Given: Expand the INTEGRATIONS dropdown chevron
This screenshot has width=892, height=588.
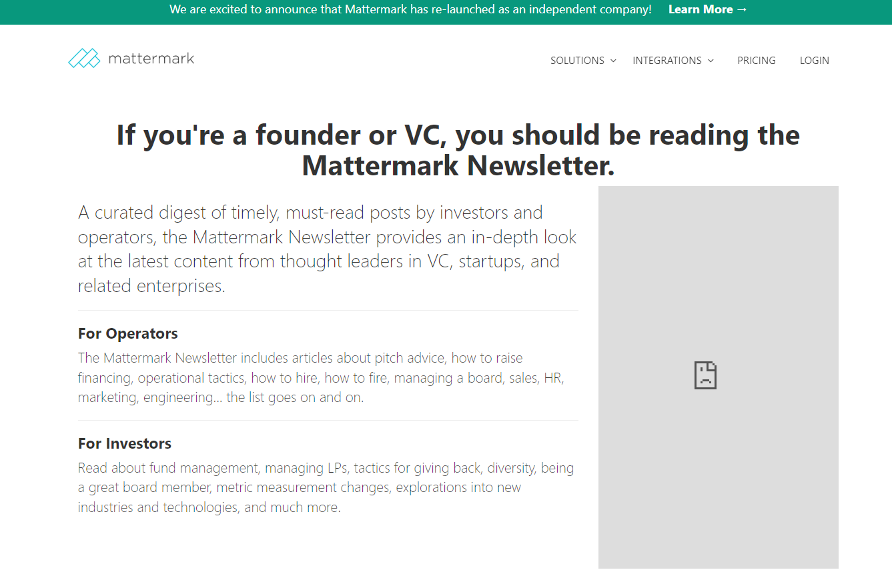Looking at the screenshot, I should click(712, 61).
